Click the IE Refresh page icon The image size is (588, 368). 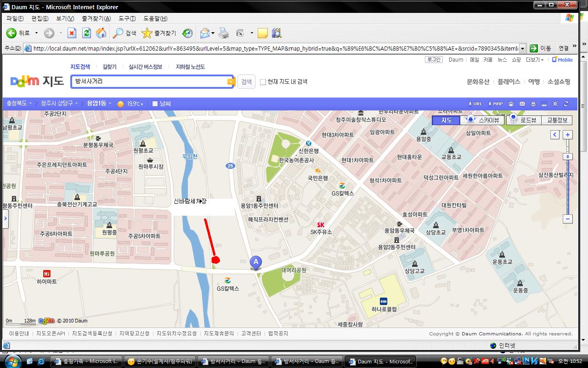point(86,33)
